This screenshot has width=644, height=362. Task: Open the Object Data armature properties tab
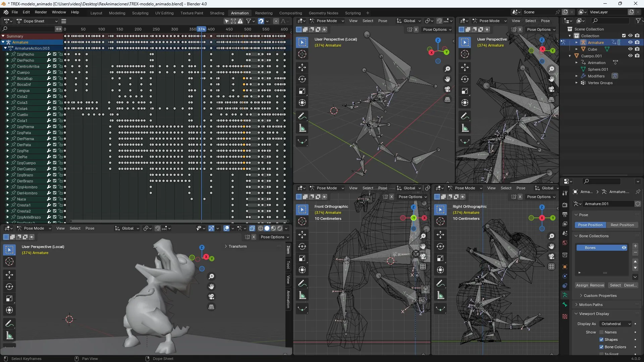click(565, 295)
